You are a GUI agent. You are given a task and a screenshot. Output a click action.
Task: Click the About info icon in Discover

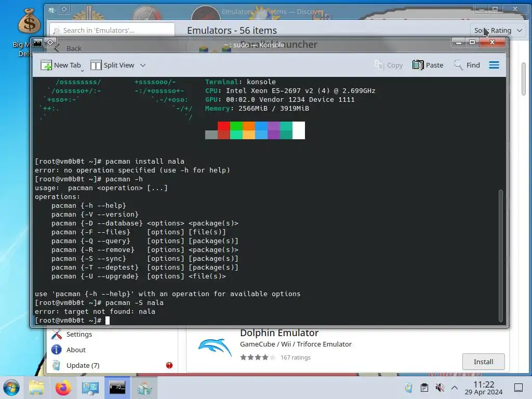pyautogui.click(x=56, y=350)
